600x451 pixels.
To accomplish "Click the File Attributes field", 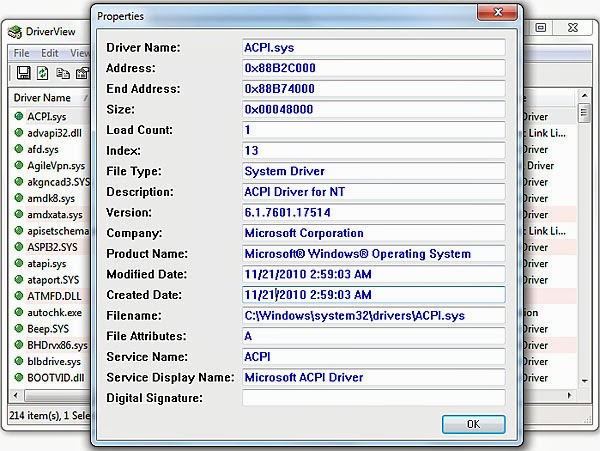I will coord(373,336).
